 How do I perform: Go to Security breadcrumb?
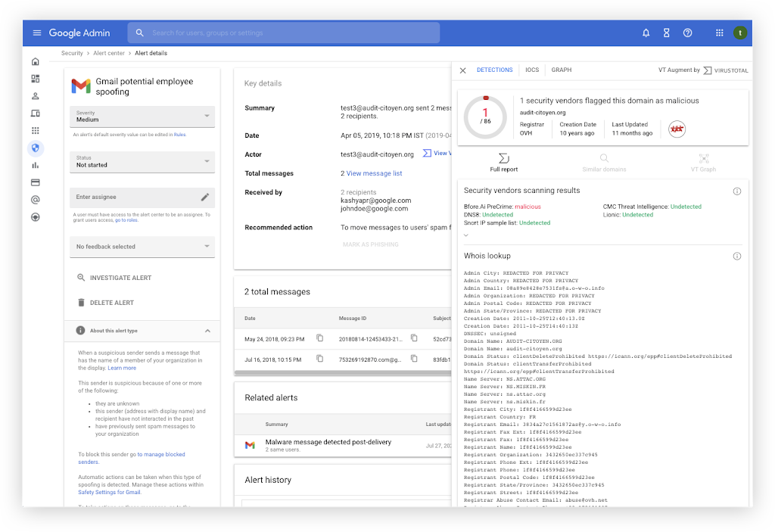(x=72, y=53)
